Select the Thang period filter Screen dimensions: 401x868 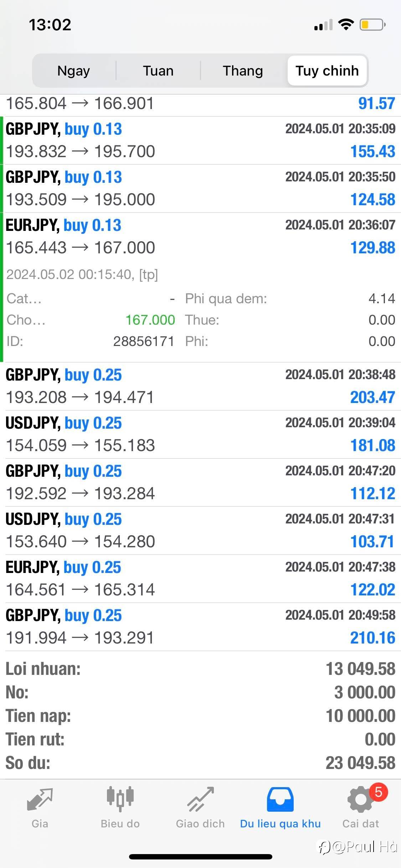coord(243,71)
